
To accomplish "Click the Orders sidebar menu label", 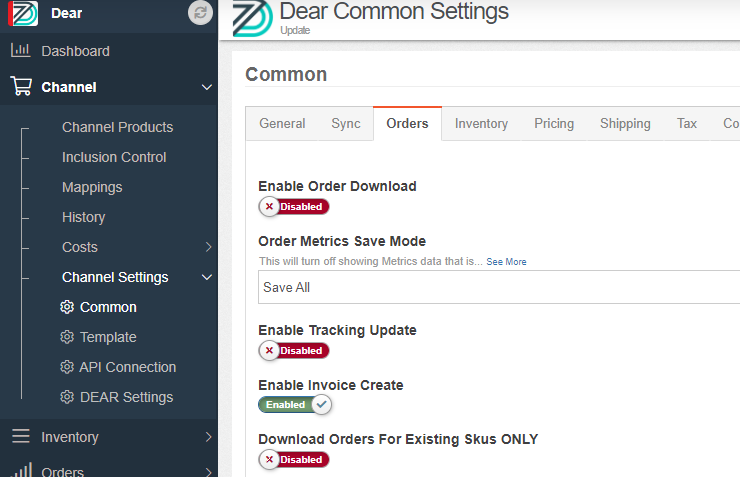I will click(x=62, y=471).
